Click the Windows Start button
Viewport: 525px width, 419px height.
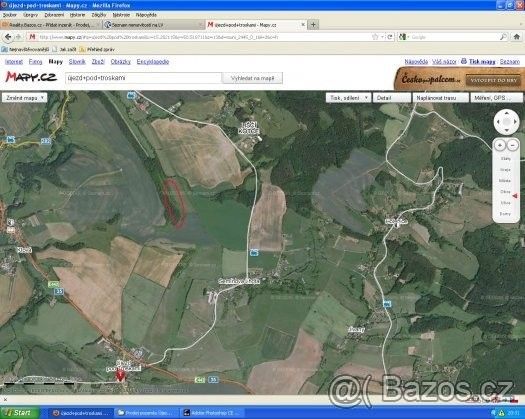tap(19, 413)
